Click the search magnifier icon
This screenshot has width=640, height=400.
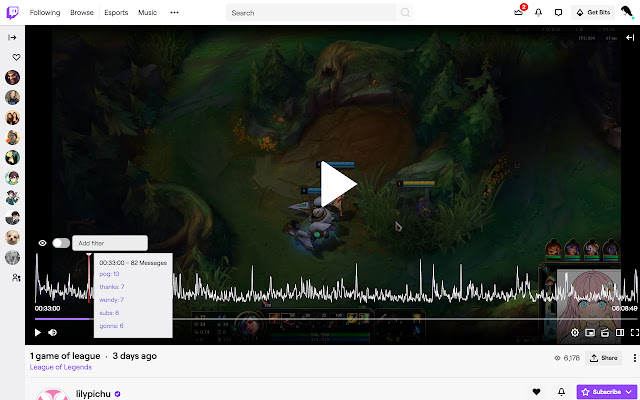point(405,13)
